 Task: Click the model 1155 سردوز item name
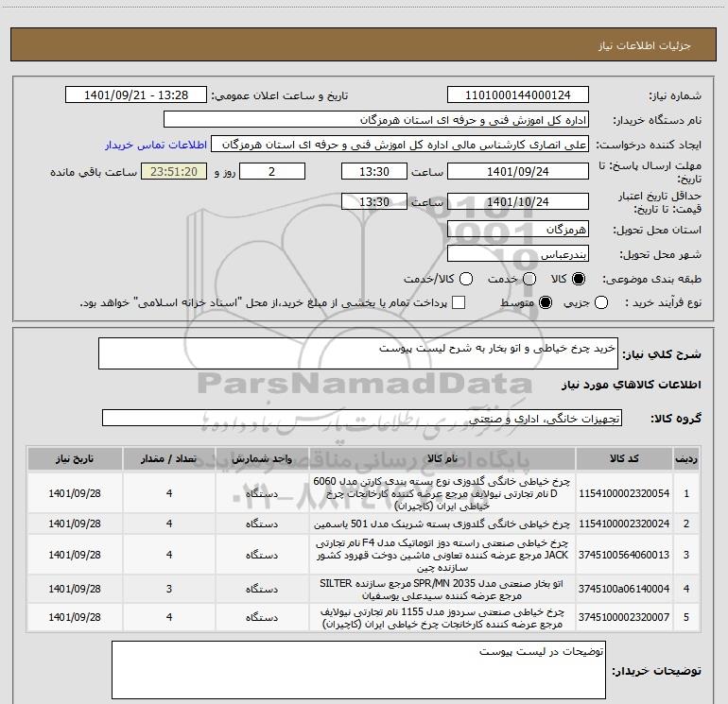tap(442, 618)
